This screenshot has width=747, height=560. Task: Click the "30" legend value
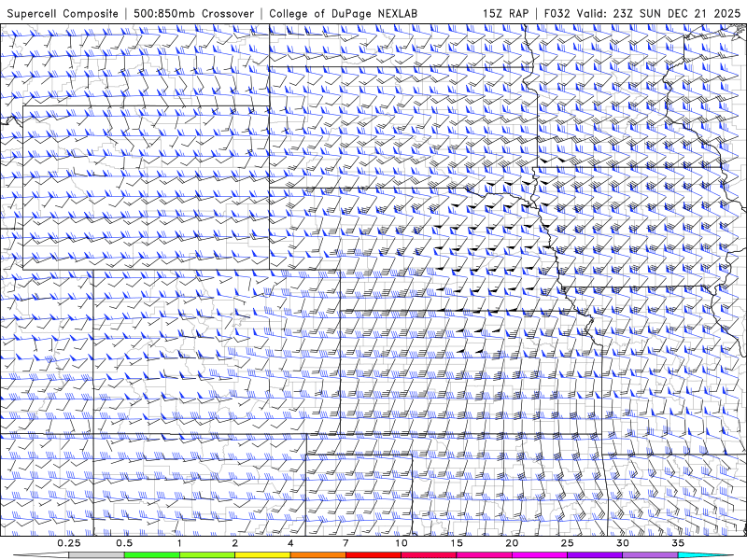coord(623,543)
